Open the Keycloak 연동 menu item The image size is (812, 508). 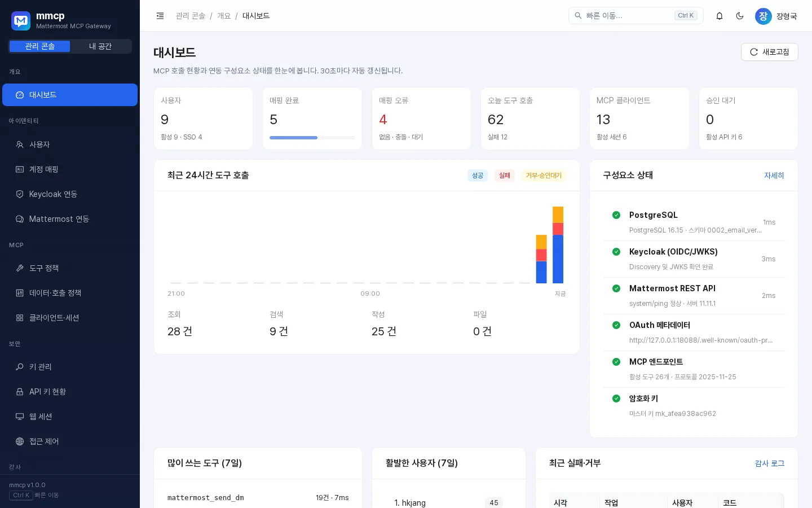[70, 194]
